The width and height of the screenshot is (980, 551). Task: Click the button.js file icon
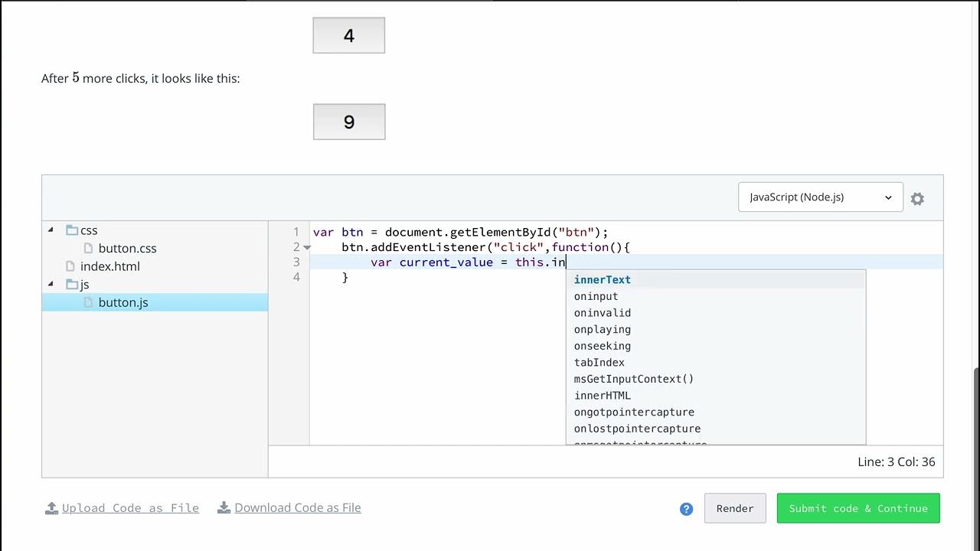89,302
